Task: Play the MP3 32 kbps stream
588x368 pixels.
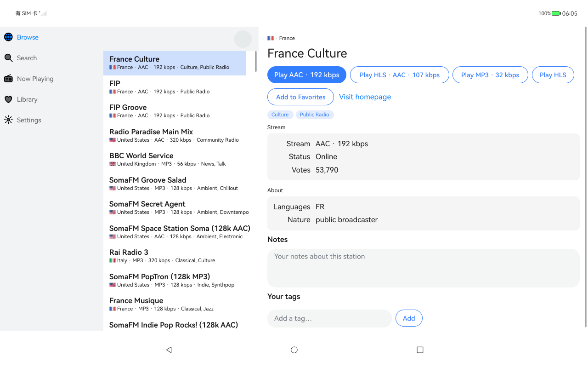Action: [x=490, y=75]
